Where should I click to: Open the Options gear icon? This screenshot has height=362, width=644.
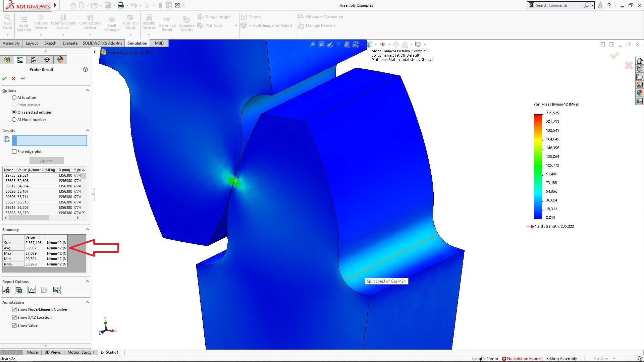pos(178,5)
